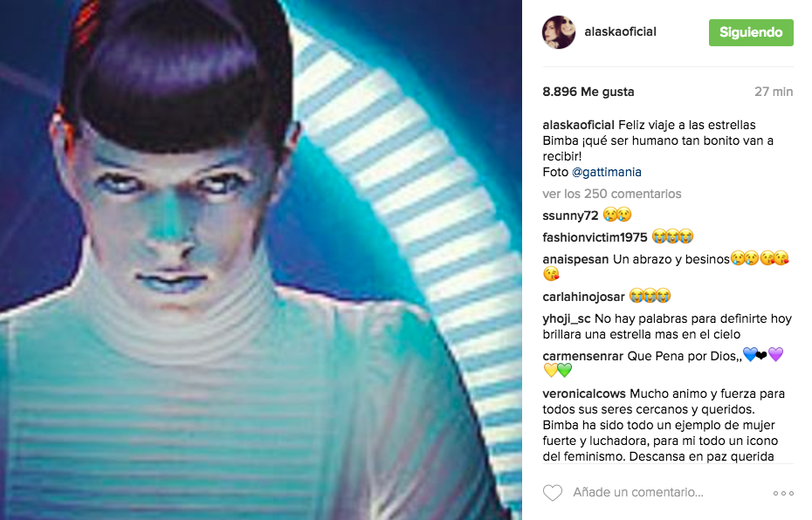The width and height of the screenshot is (812, 520).
Task: Select the yhoji_sc username
Action: pos(566,318)
